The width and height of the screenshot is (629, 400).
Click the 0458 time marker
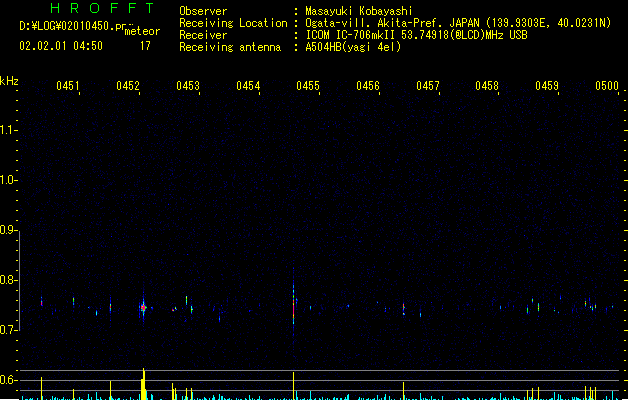tap(487, 86)
